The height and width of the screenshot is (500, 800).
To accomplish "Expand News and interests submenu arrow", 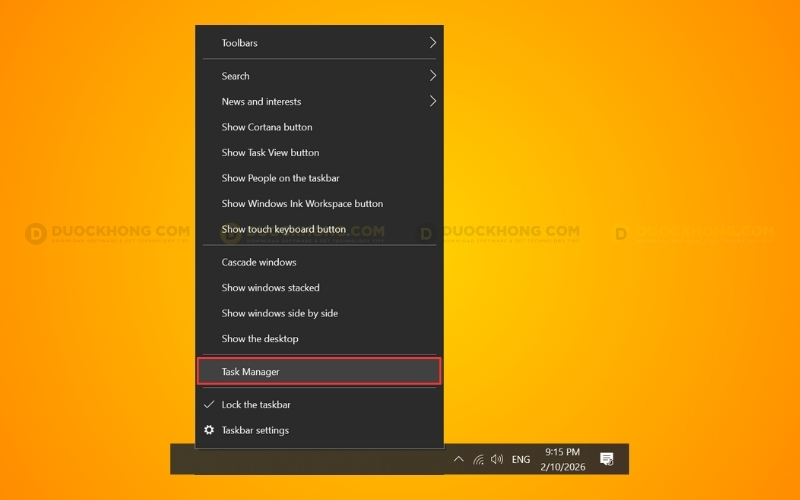I will click(433, 101).
